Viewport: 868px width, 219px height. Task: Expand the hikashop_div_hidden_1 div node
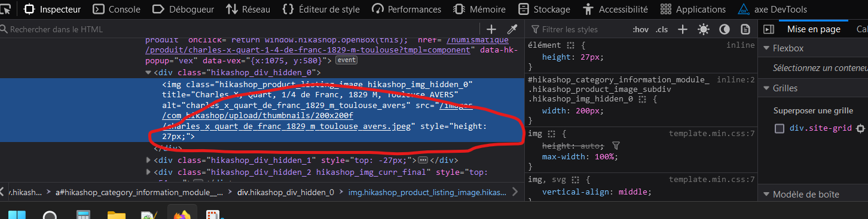click(149, 160)
